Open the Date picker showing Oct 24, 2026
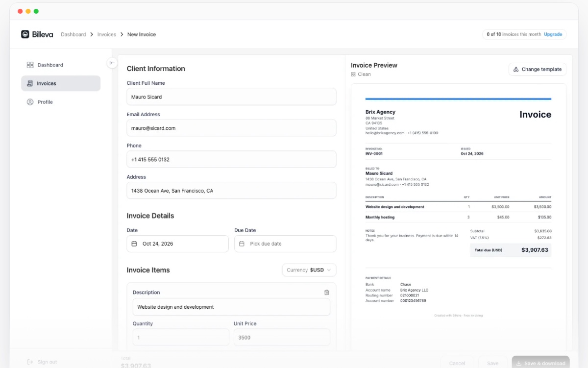This screenshot has height=368, width=588. 177,244
